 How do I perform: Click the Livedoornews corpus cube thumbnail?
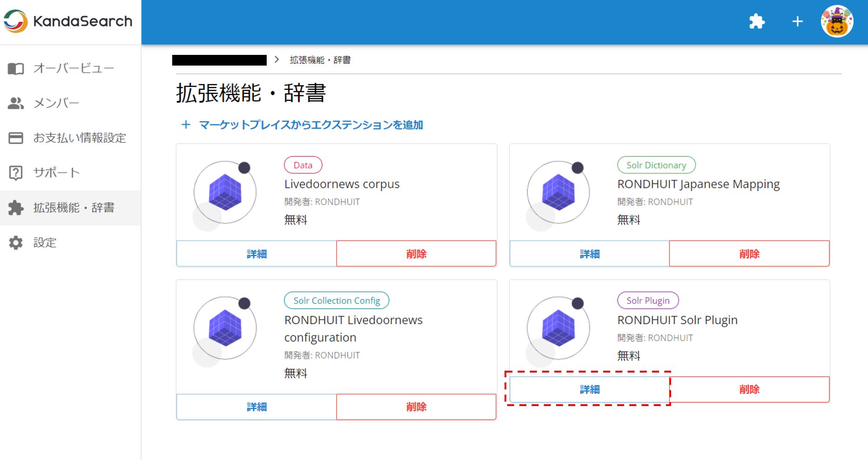[225, 193]
